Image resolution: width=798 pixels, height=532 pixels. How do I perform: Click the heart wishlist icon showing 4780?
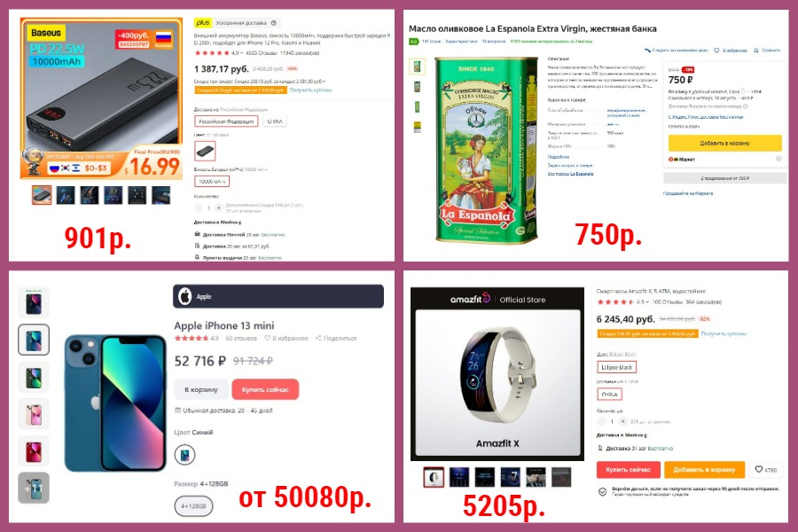[x=759, y=469]
